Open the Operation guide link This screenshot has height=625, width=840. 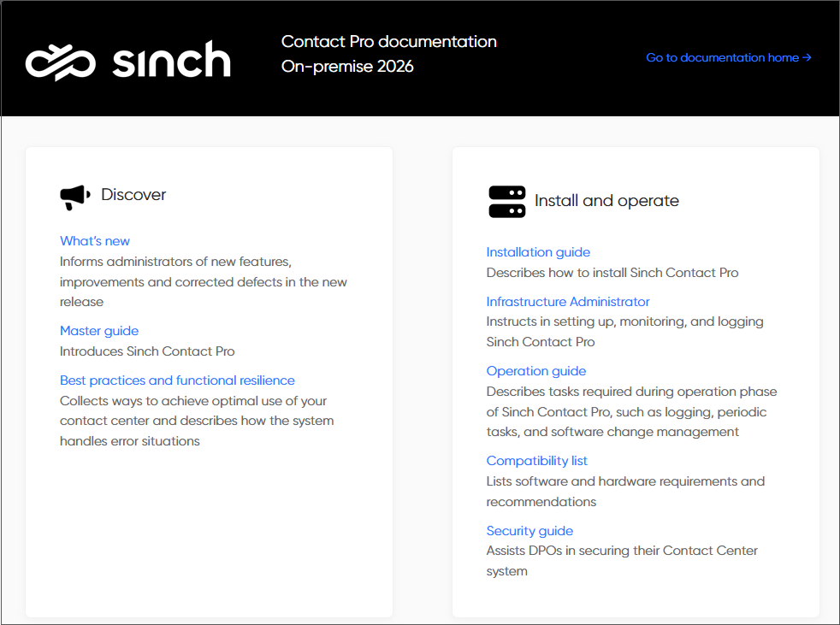pyautogui.click(x=536, y=371)
